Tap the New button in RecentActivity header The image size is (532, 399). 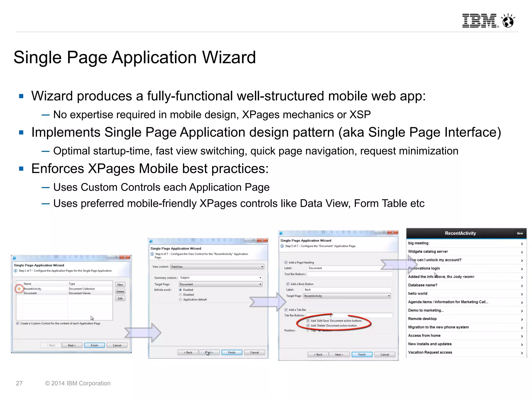(x=520, y=233)
